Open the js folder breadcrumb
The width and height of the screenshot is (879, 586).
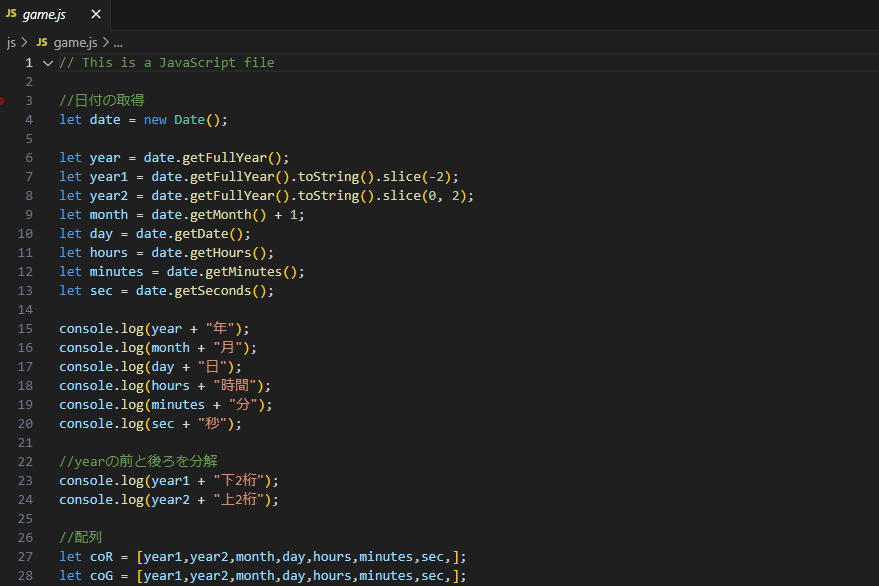(11, 43)
